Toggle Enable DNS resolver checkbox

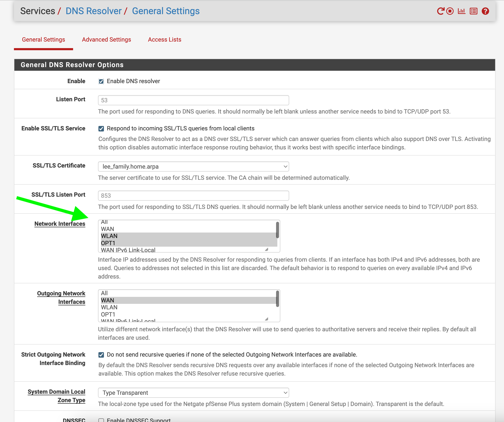101,81
